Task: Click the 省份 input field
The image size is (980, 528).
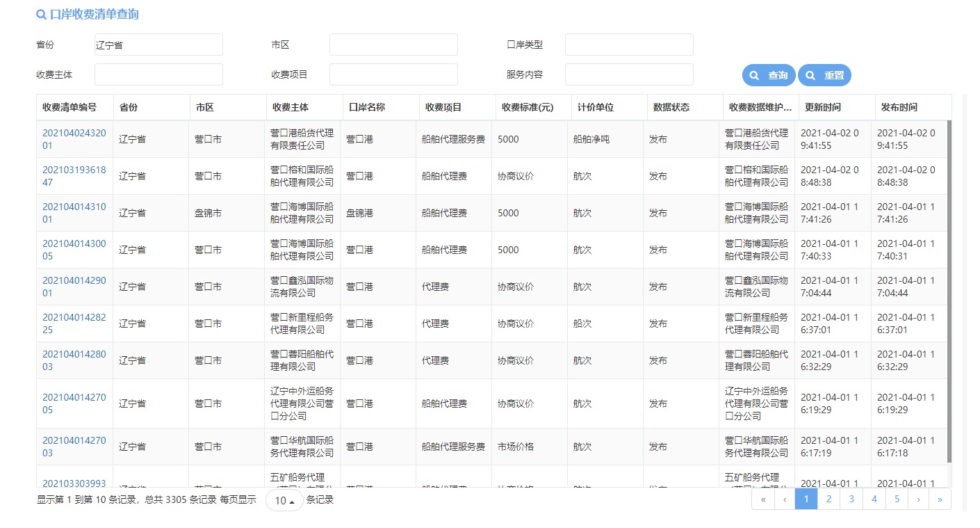Action: pyautogui.click(x=158, y=45)
